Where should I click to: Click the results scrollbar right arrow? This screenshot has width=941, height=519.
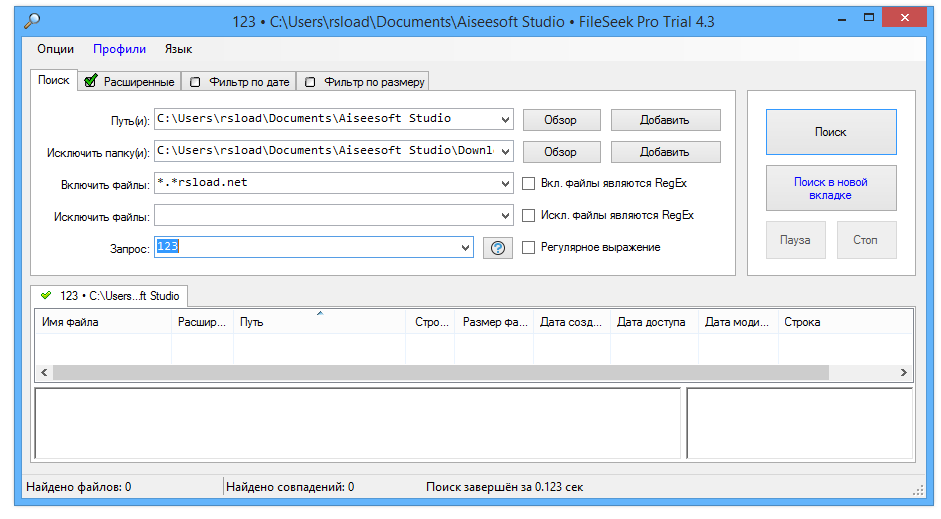click(x=903, y=373)
